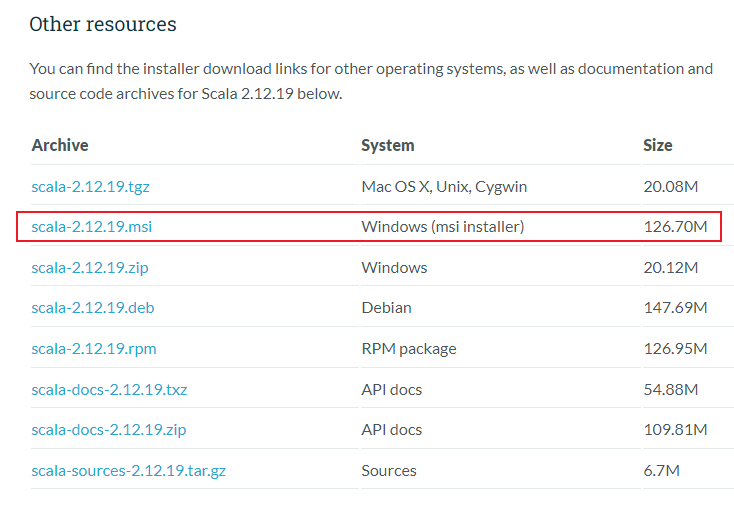Select the 'Debian' system cell

pos(386,308)
